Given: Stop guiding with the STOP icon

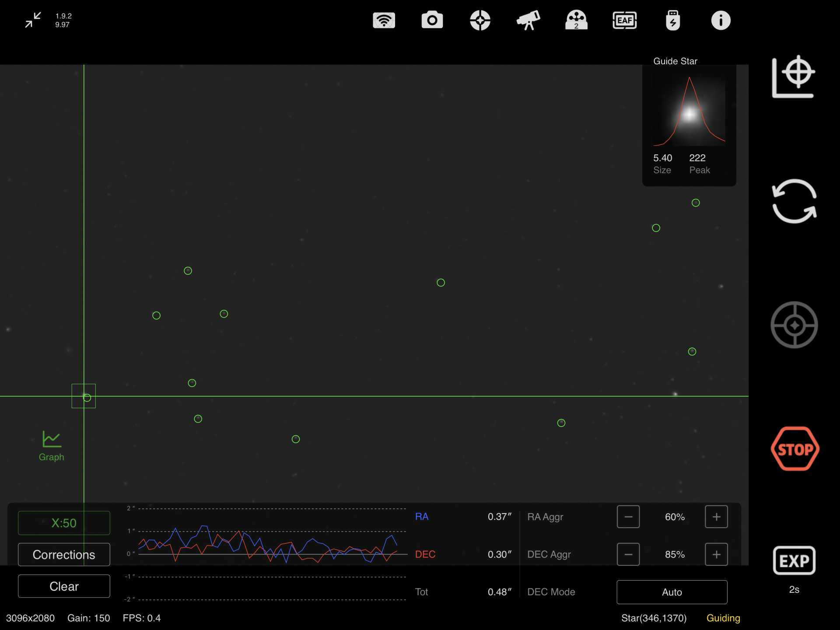Looking at the screenshot, I should click(x=794, y=449).
